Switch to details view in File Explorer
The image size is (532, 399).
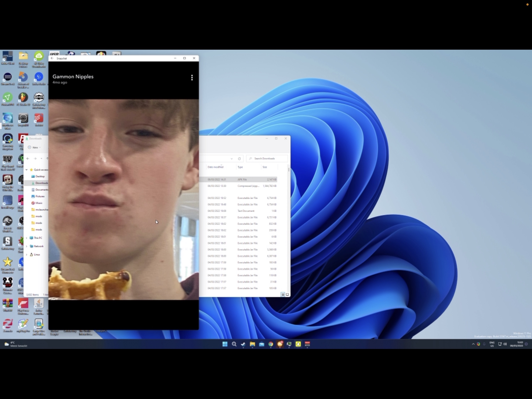click(x=283, y=295)
